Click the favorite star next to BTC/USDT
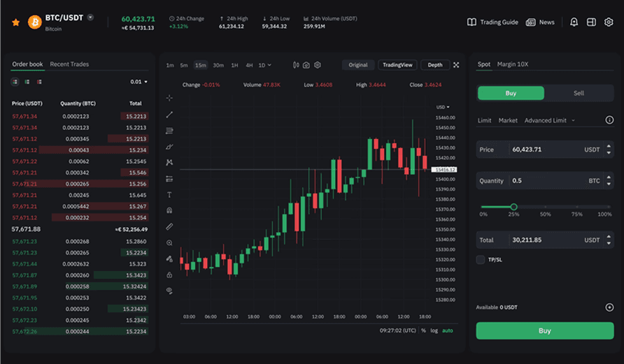This screenshot has width=624, height=364. pos(15,22)
